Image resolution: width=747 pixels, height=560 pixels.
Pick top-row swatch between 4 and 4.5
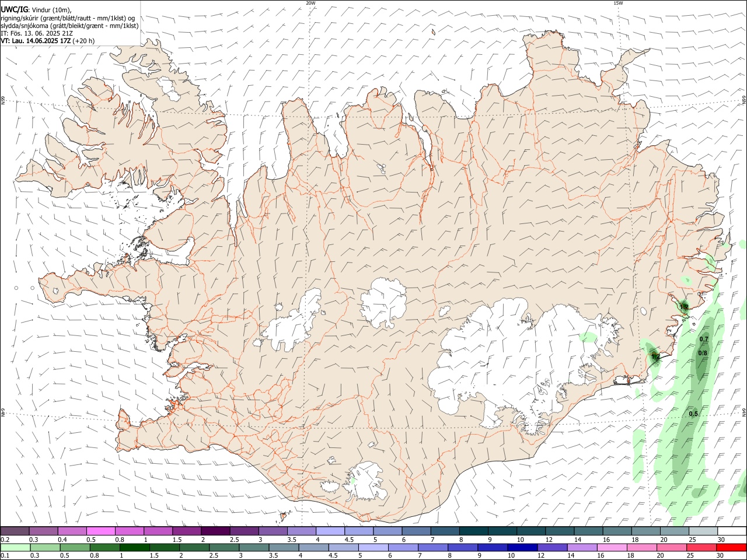click(x=330, y=531)
